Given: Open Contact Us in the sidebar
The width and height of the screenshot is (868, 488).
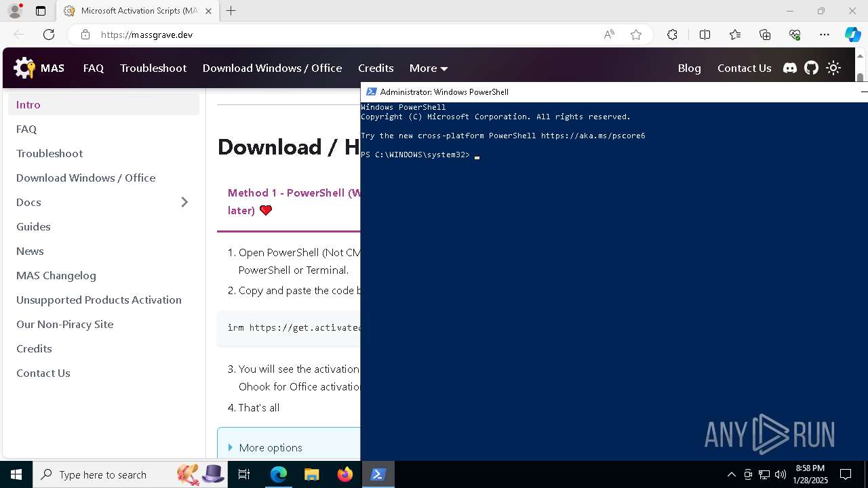Looking at the screenshot, I should 104,373.
